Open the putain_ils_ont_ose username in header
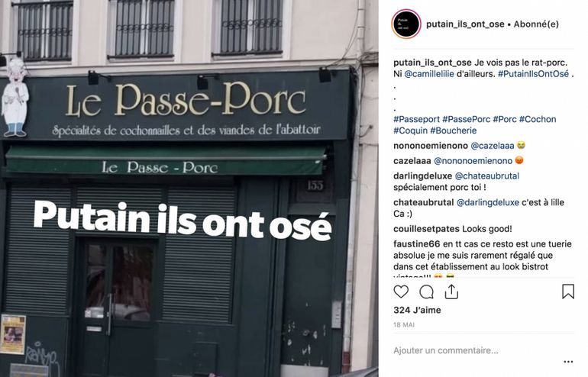Image resolution: width=588 pixels, height=377 pixels. tap(465, 24)
